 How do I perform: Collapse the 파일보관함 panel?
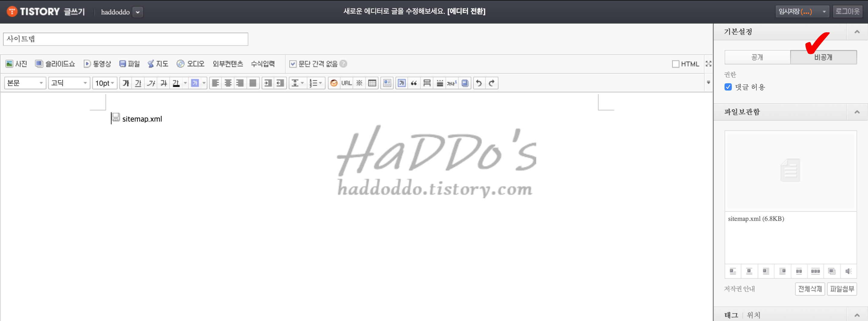point(857,112)
